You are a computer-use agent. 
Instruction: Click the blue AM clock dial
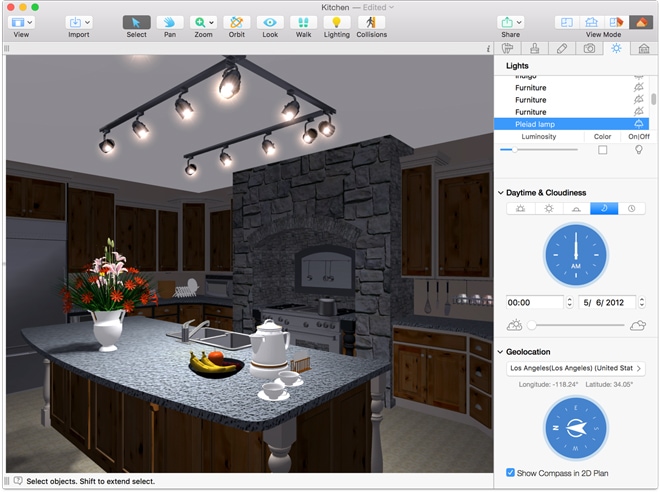[575, 255]
